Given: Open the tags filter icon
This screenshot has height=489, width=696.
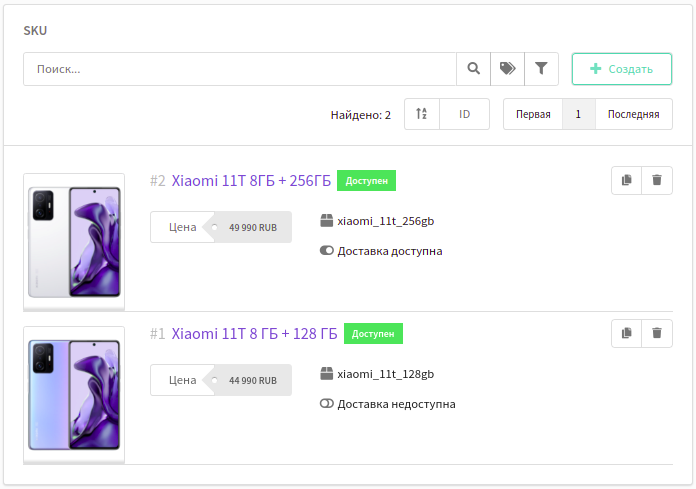Looking at the screenshot, I should [507, 69].
